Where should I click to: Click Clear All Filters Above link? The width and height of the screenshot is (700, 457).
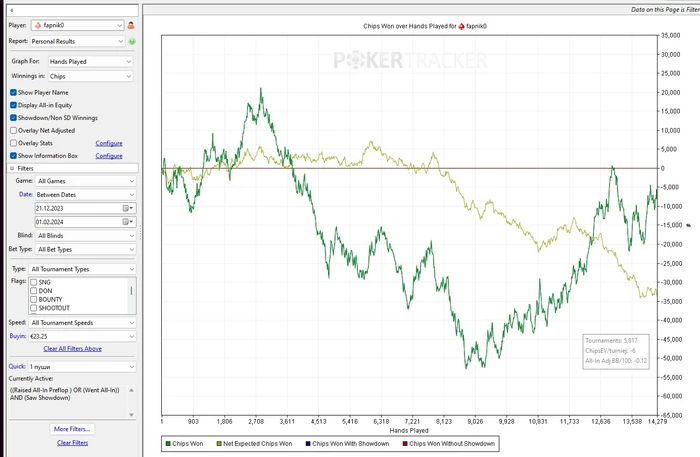pyautogui.click(x=72, y=349)
